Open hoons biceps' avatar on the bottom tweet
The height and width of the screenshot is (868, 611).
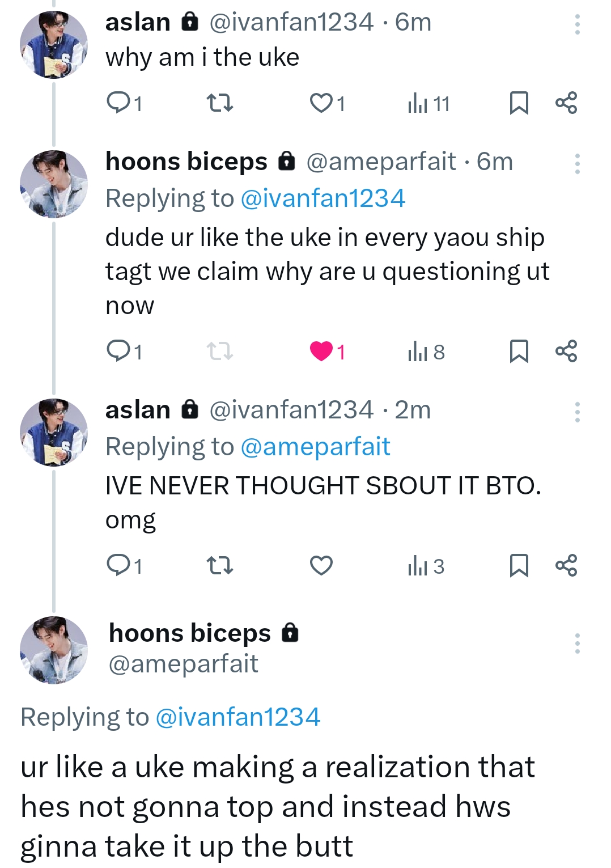click(54, 650)
